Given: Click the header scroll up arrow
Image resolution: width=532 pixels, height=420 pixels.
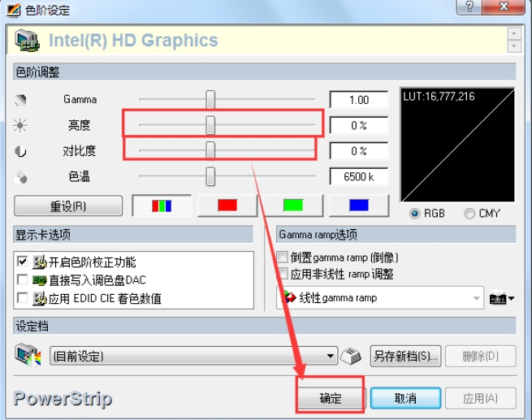Looking at the screenshot, I should point(514,33).
